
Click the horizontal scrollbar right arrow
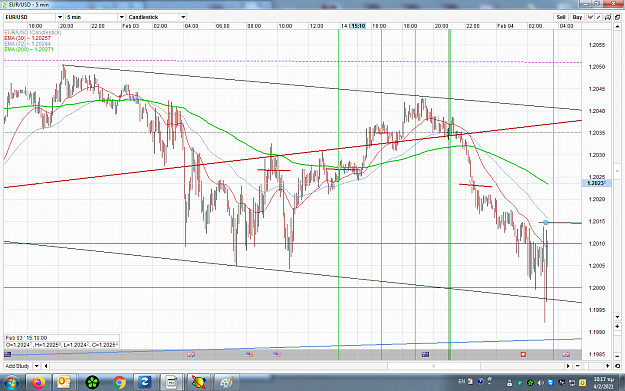(x=568, y=366)
